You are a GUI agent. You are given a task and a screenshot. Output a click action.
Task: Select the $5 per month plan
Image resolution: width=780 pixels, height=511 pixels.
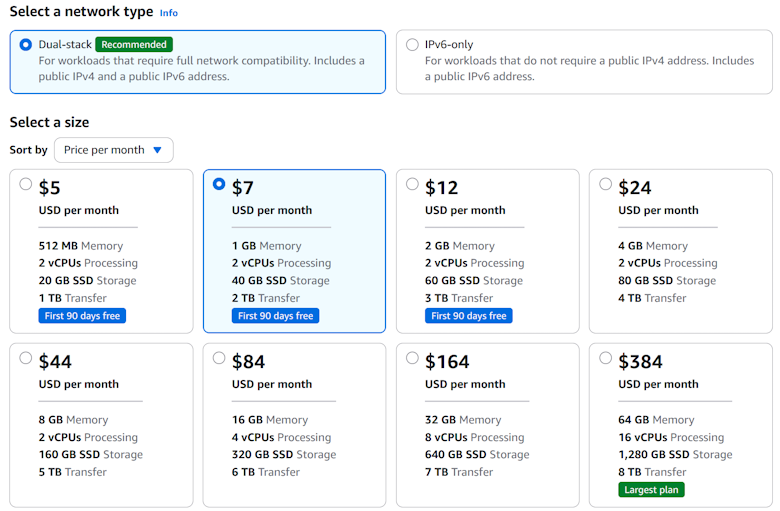point(26,184)
